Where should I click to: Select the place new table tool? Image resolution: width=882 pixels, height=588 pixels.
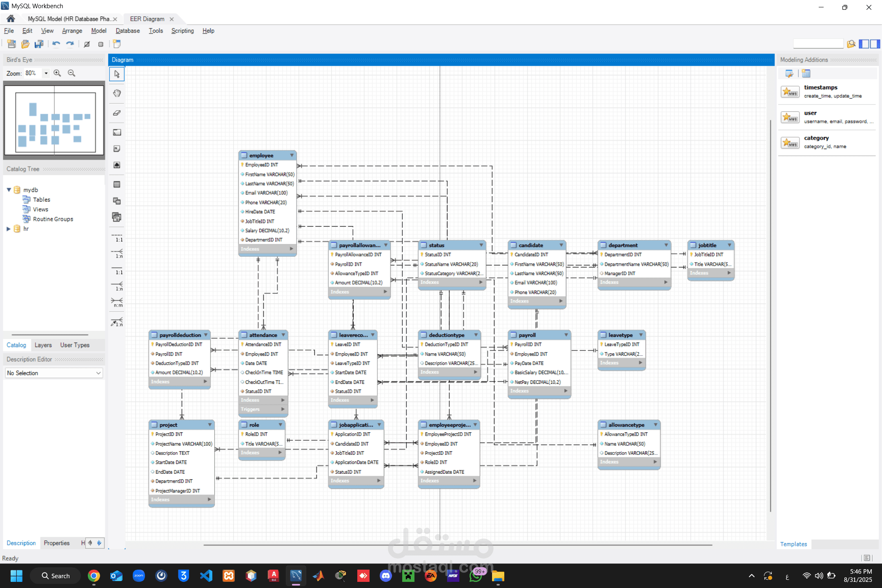[x=117, y=185]
